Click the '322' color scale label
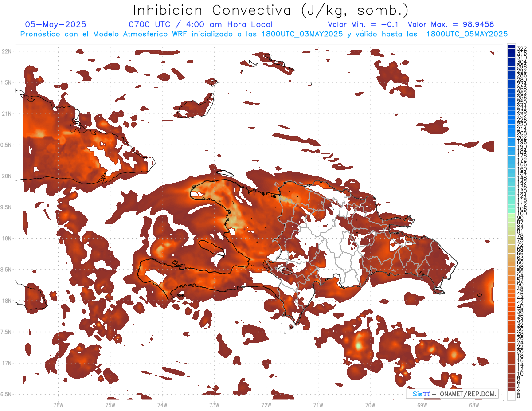The image size is (532, 411). pyautogui.click(x=522, y=48)
